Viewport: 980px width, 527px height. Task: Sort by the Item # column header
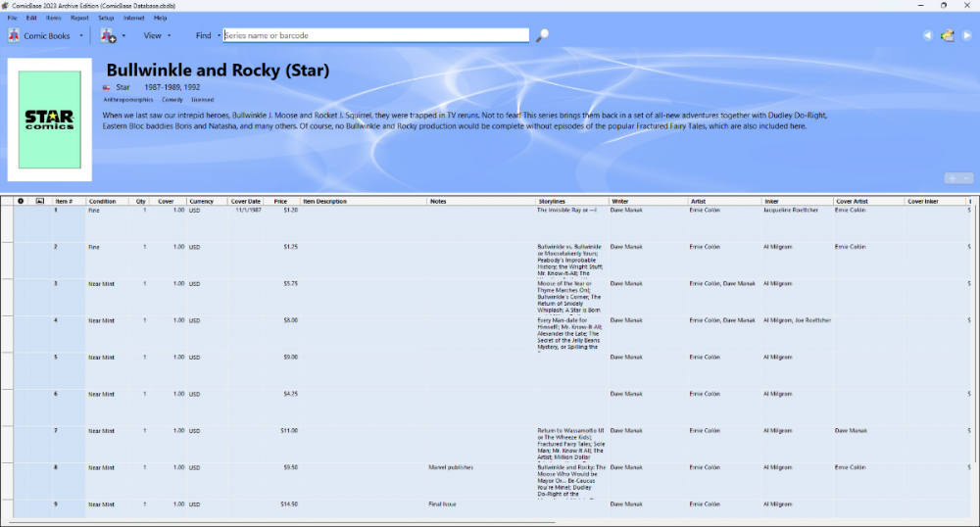point(69,201)
